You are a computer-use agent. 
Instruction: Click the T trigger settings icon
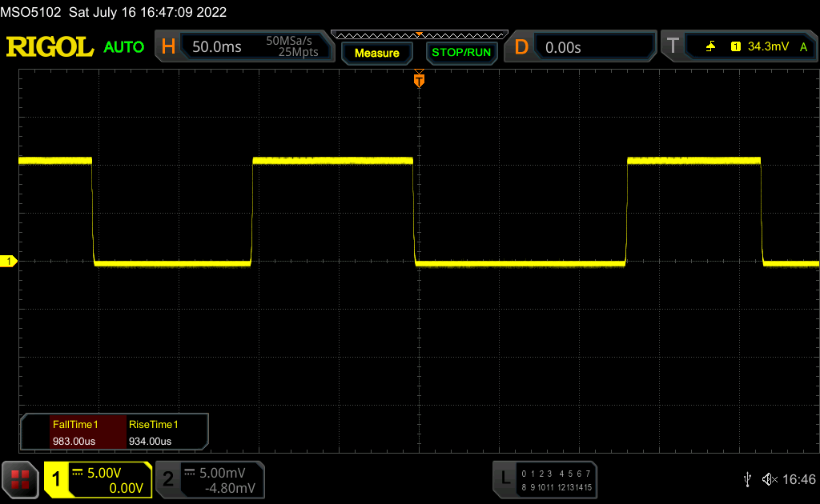coord(673,47)
